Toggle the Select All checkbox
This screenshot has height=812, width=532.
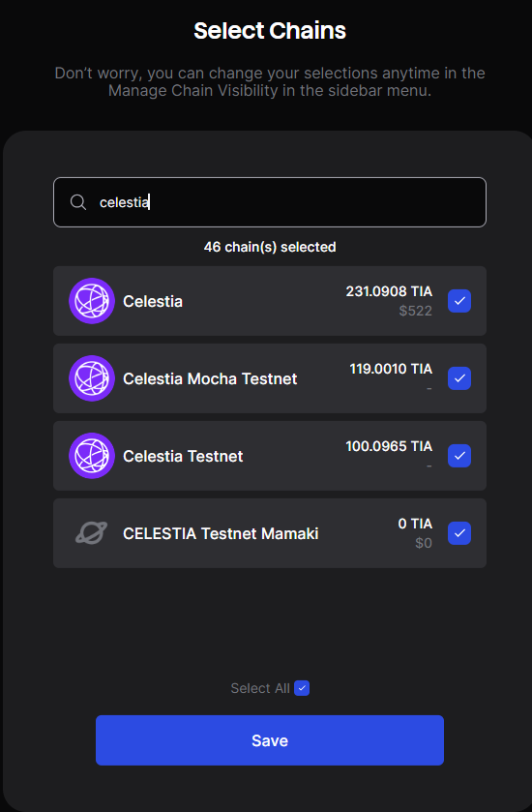[x=302, y=688]
